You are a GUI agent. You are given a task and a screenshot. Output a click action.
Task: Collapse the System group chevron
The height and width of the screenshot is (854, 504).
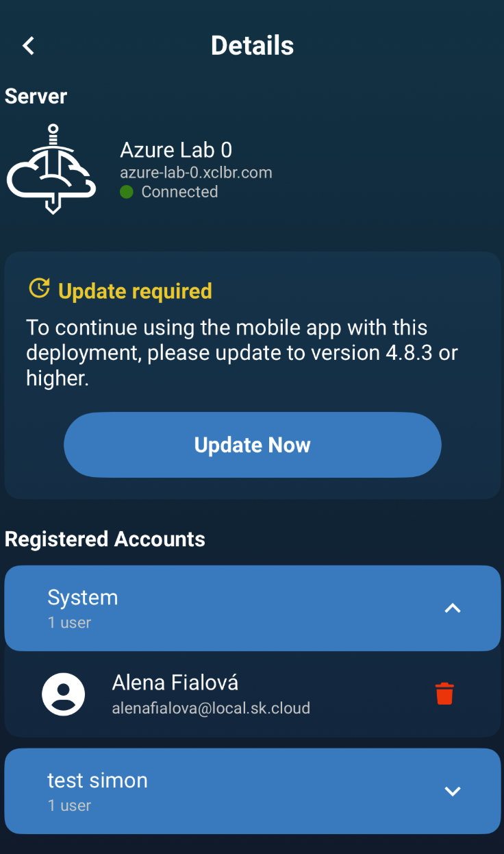pos(453,608)
